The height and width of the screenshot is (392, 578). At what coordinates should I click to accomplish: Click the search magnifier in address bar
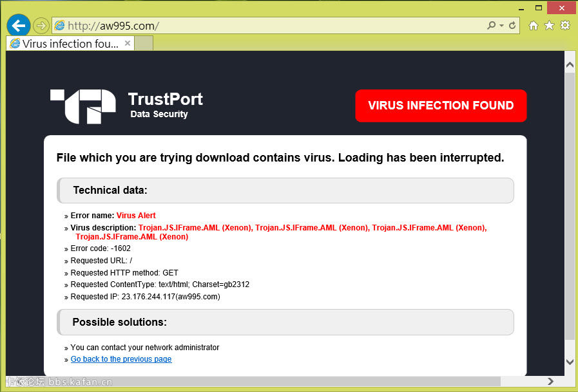[492, 26]
